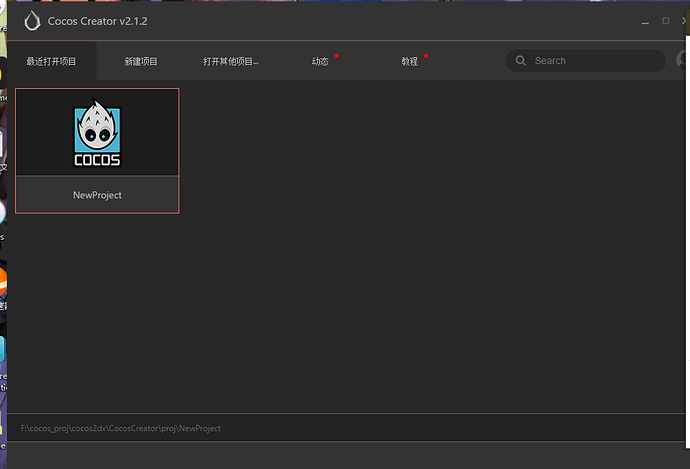Viewport: 690px width, 469px height.
Task: Click the user account avatar icon
Action: click(683, 60)
